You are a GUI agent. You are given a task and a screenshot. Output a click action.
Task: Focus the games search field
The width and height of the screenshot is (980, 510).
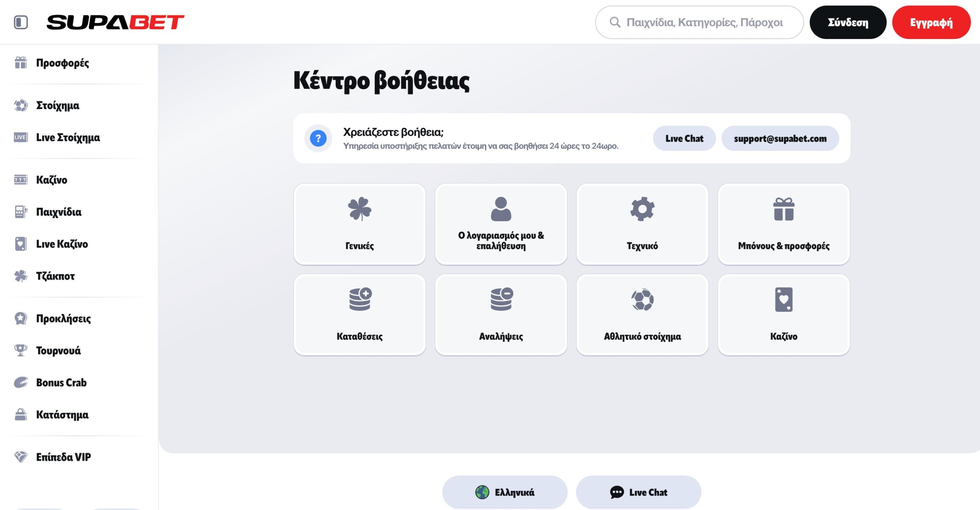704,22
